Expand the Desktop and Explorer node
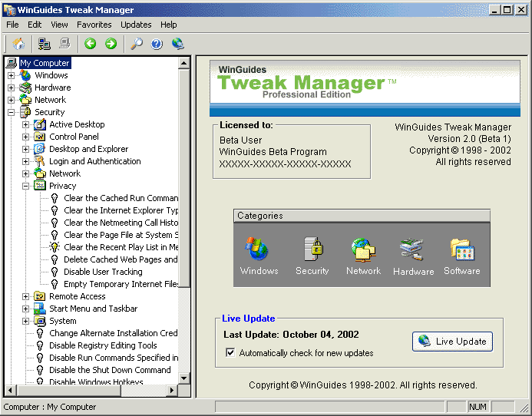The width and height of the screenshot is (532, 416). click(26, 149)
